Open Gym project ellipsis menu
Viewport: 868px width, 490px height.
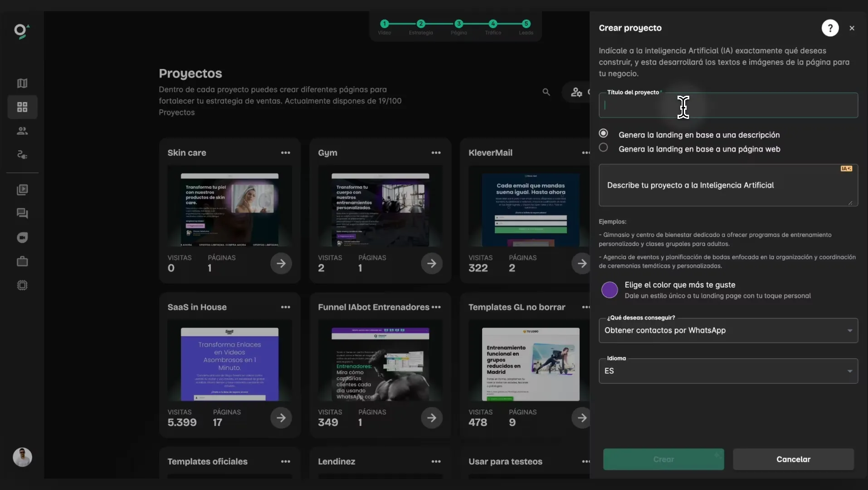[436, 153]
